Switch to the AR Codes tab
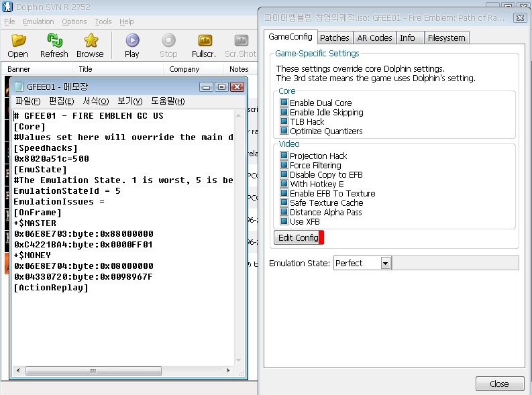 (376, 38)
